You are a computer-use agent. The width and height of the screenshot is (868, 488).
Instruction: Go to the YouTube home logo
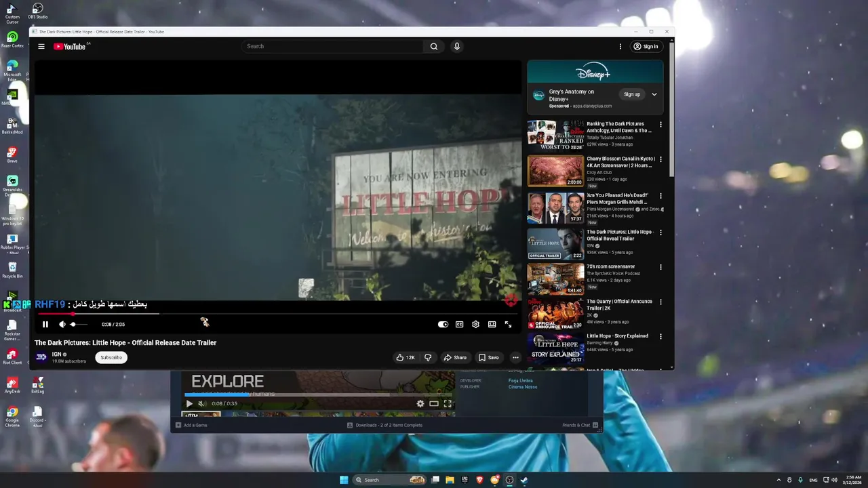pos(69,47)
